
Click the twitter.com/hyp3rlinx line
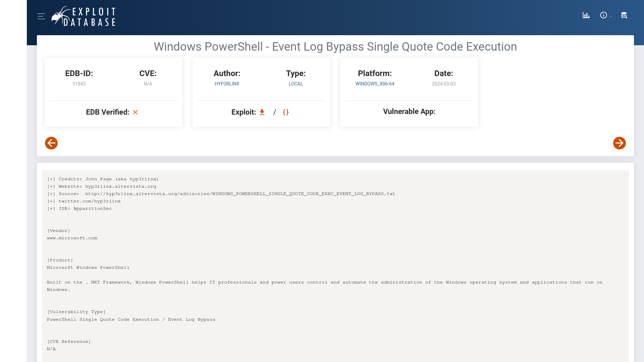point(84,201)
